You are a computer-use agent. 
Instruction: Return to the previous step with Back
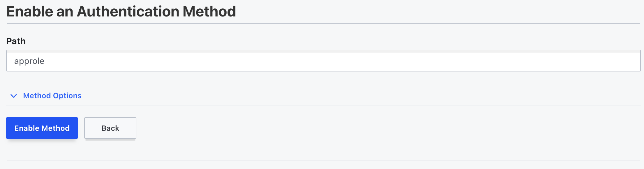[x=110, y=128]
